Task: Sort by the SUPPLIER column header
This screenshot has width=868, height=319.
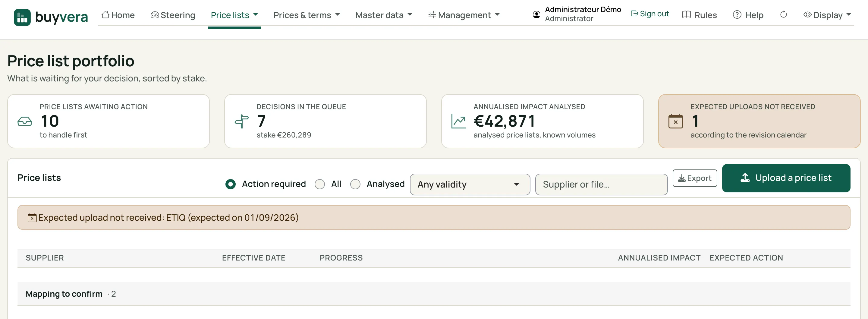Action: coord(45,258)
